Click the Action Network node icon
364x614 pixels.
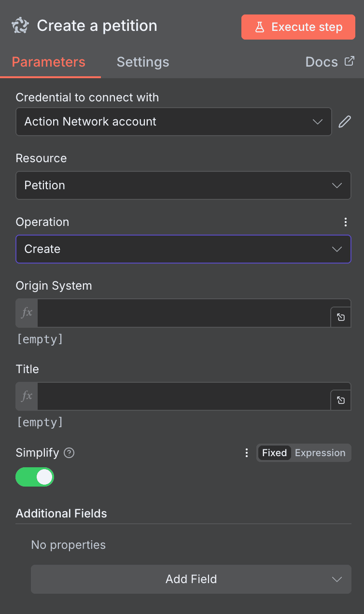tap(19, 25)
